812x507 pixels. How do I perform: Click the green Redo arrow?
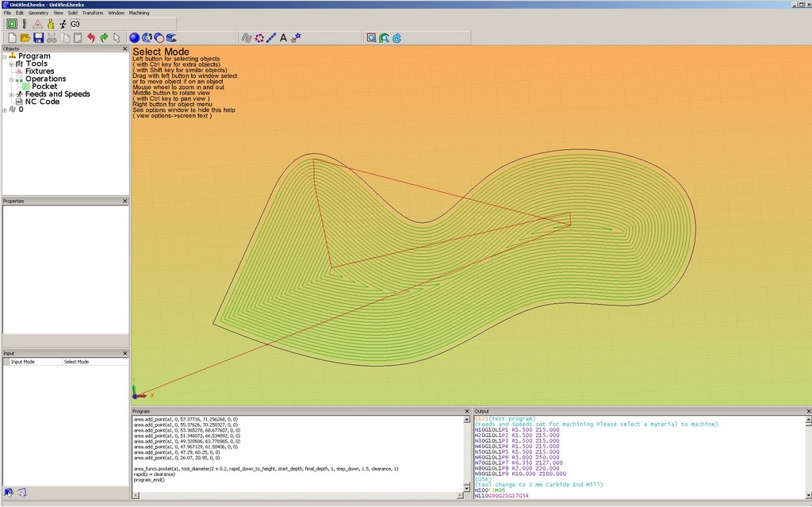pos(104,37)
